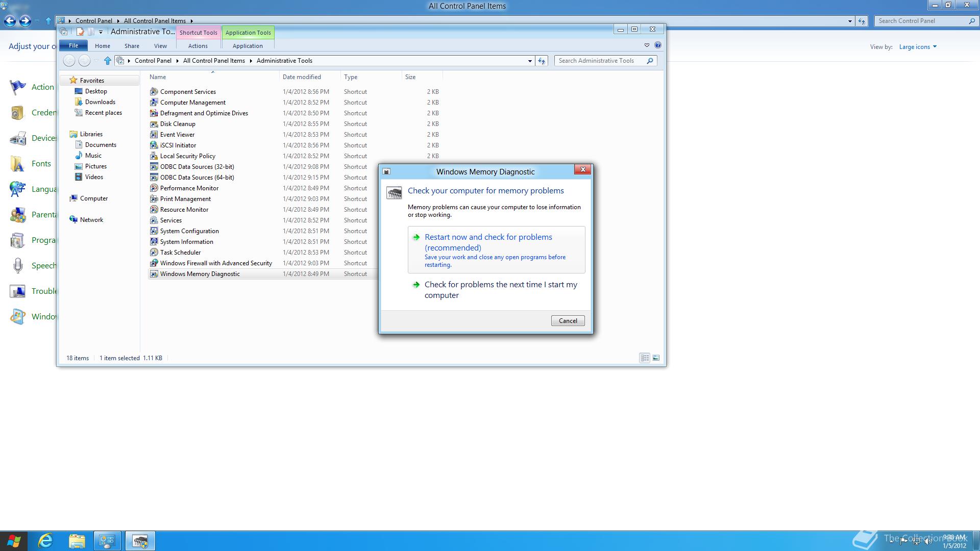Select Print Management icon
Image resolution: width=980 pixels, height=551 pixels.
154,199
